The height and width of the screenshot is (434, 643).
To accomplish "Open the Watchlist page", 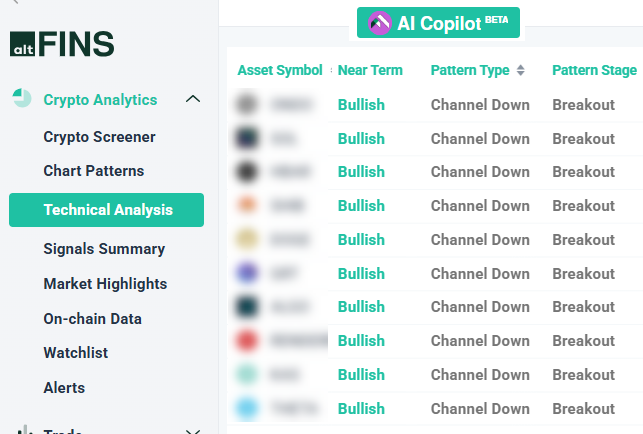I will coord(75,353).
